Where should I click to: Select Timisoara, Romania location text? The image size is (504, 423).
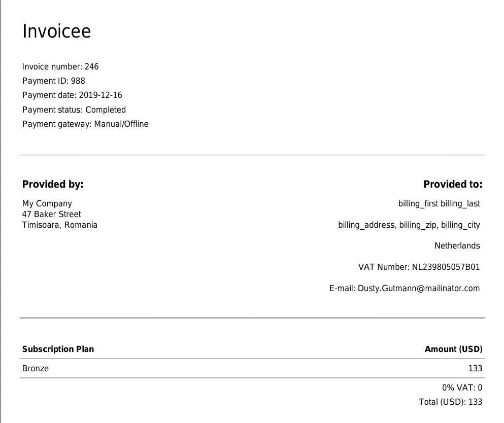pos(60,225)
